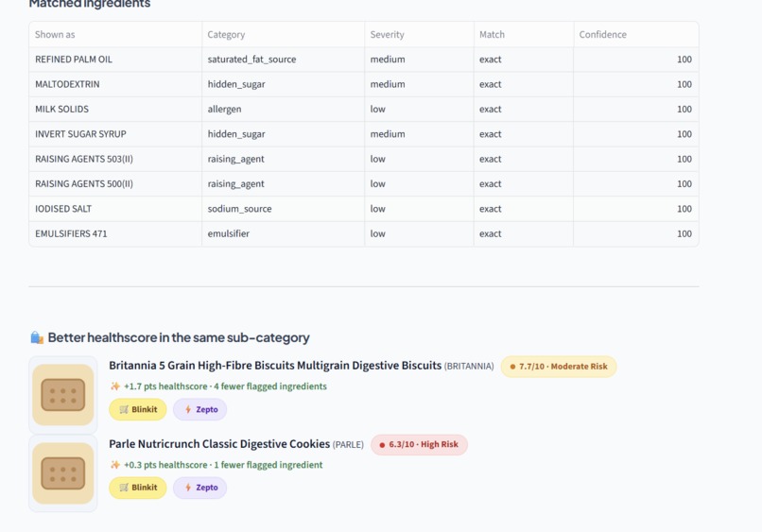Click hidden_sugar in the MALTODEXTRIN row

284,84
